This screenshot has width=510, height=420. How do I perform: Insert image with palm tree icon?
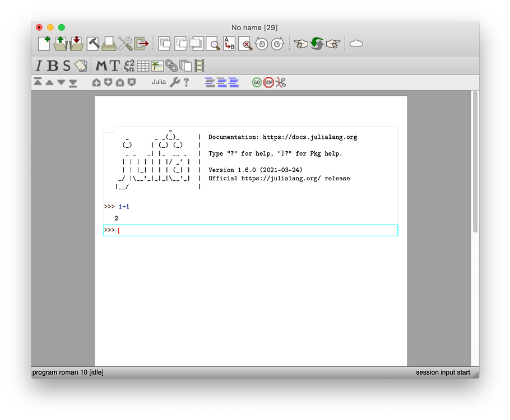click(157, 66)
